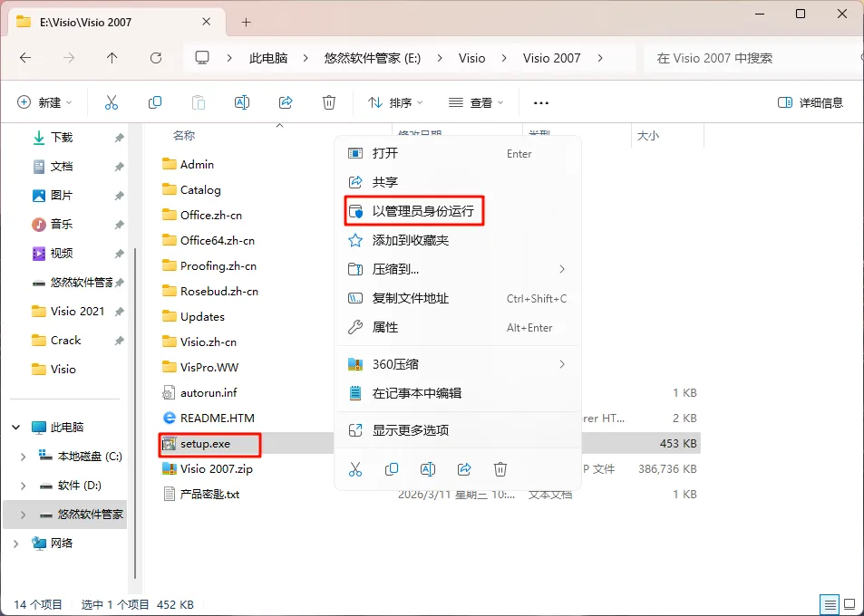This screenshot has width=864, height=616.
Task: Click 此电脑 breadcrumb in address bar
Action: (268, 58)
